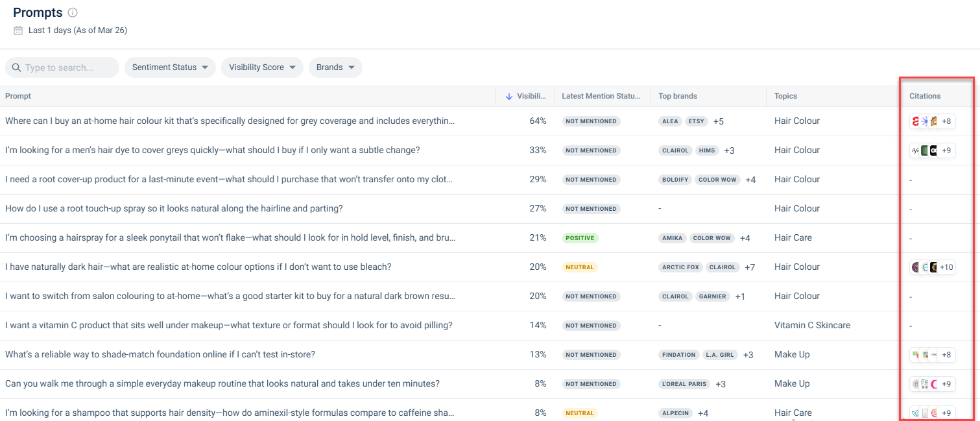Click the 64% visibility value

point(538,121)
